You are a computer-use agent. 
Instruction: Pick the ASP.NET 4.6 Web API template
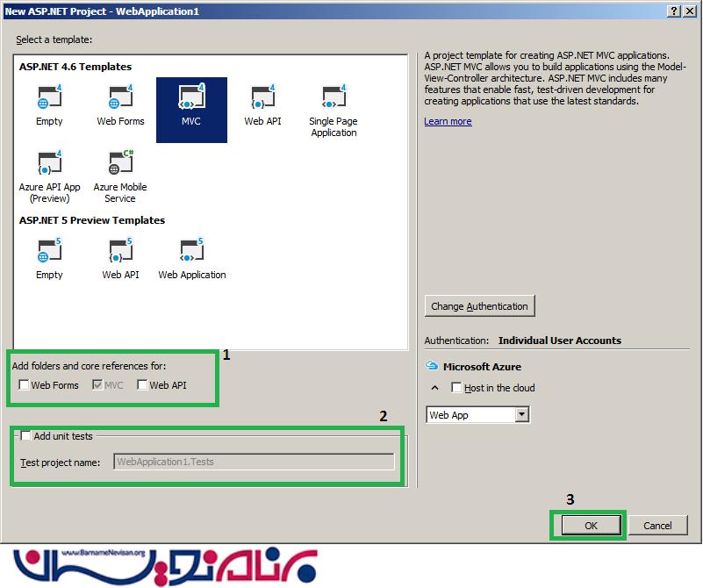(x=262, y=106)
